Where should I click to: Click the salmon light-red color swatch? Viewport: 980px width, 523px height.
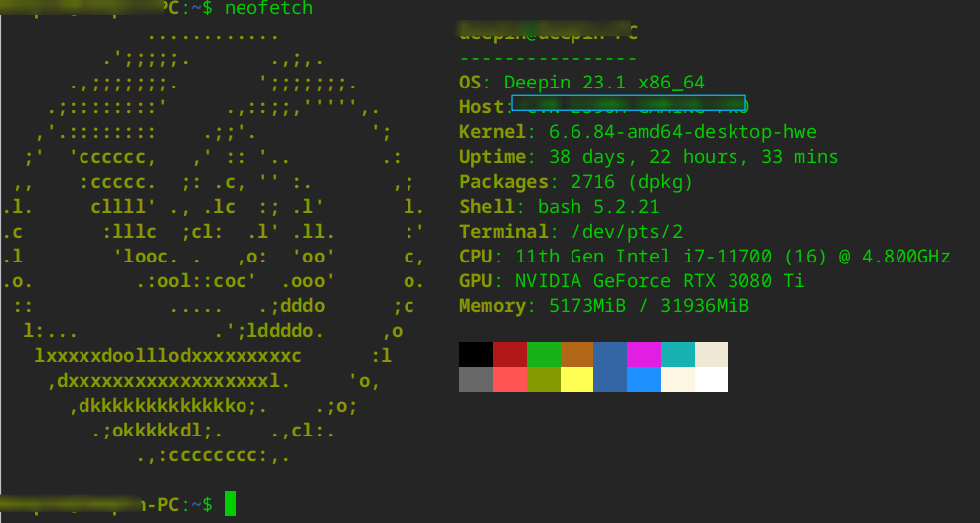(x=510, y=379)
